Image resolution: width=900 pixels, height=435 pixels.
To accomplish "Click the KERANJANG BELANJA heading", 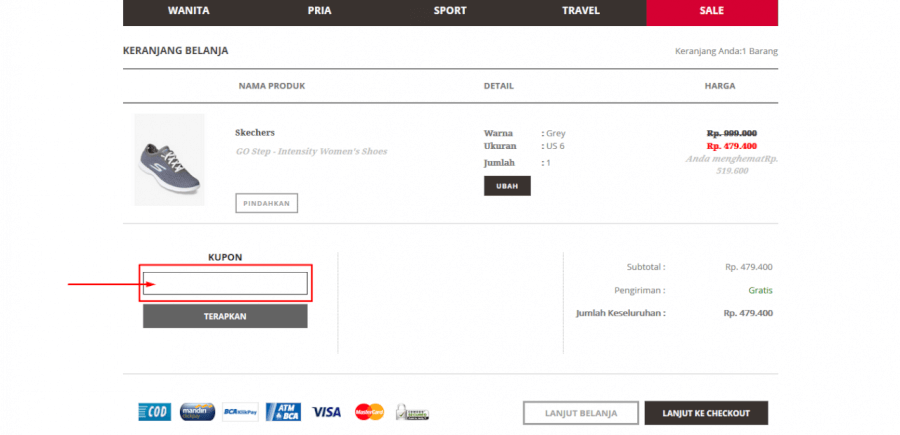I will [x=176, y=51].
